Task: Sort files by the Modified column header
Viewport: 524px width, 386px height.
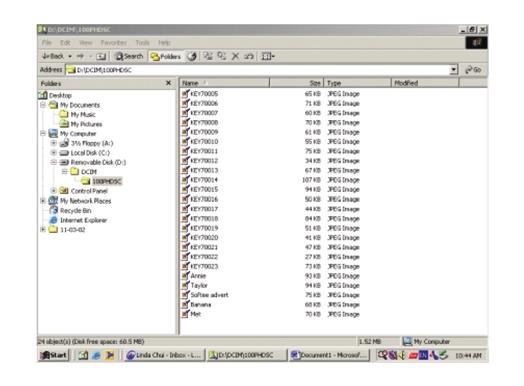Action: coord(425,83)
